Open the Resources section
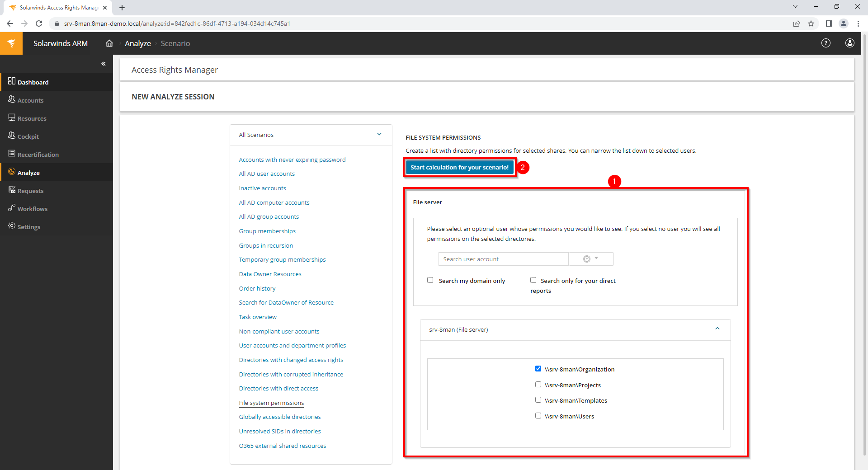The image size is (868, 470). [x=32, y=118]
